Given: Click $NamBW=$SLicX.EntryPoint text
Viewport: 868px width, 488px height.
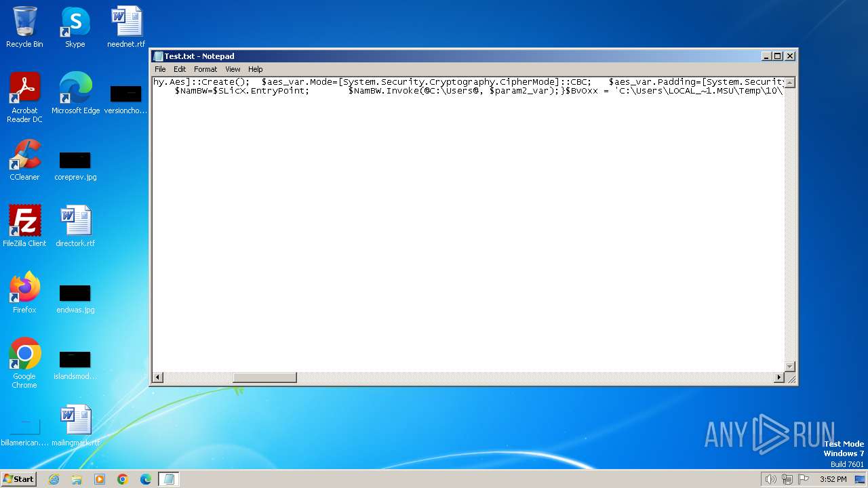Looking at the screenshot, I should 242,91.
